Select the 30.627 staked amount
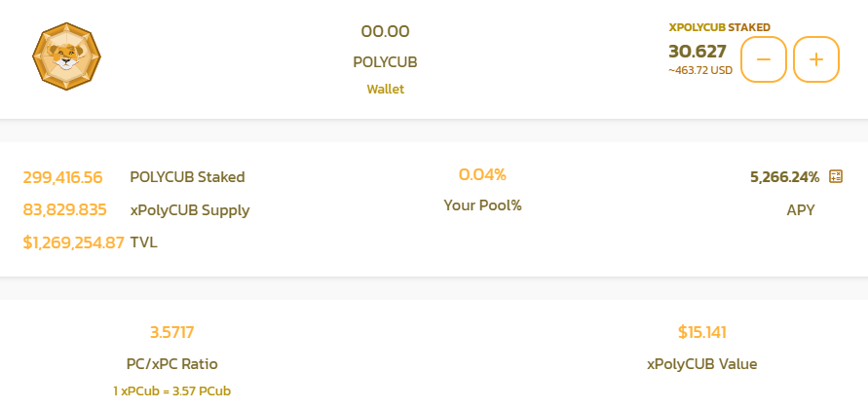The height and width of the screenshot is (409, 868). [x=697, y=52]
